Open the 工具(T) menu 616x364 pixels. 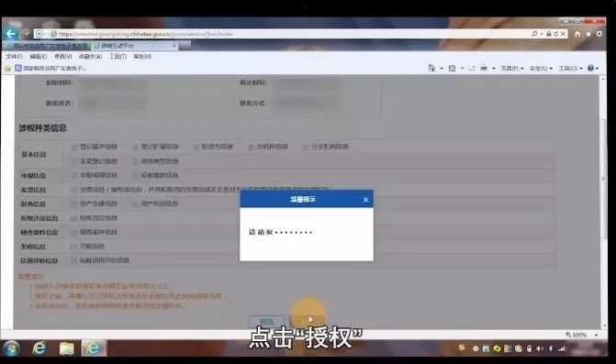click(x=118, y=57)
